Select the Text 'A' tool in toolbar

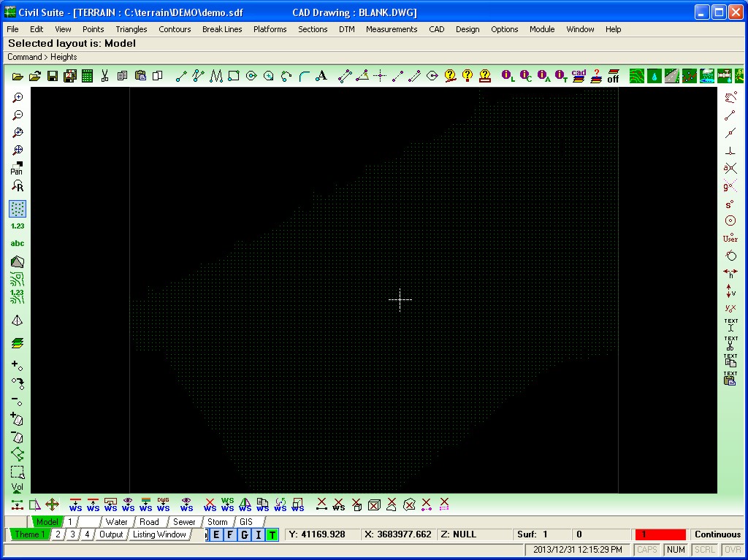click(321, 76)
